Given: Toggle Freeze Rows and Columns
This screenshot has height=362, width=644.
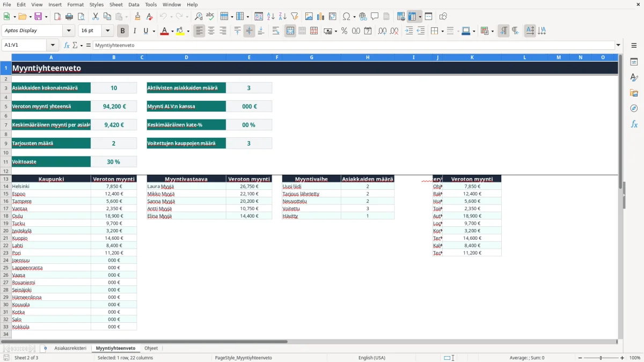Looking at the screenshot, I should click(412, 17).
